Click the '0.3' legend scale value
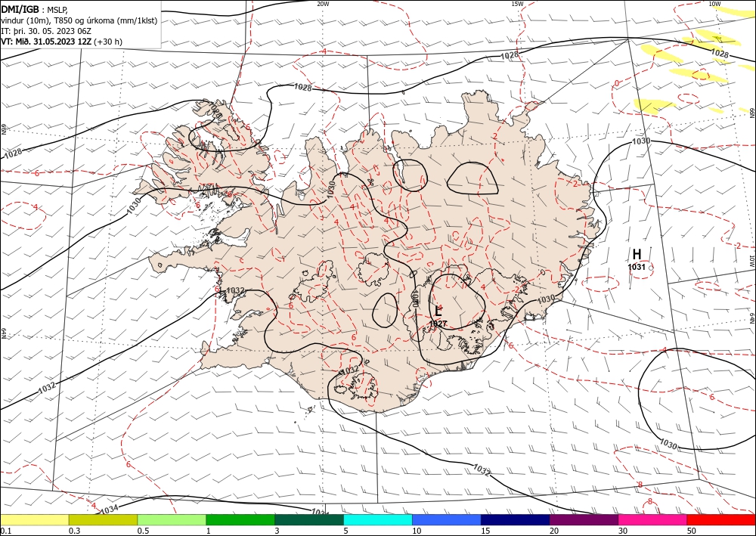 coord(74,531)
